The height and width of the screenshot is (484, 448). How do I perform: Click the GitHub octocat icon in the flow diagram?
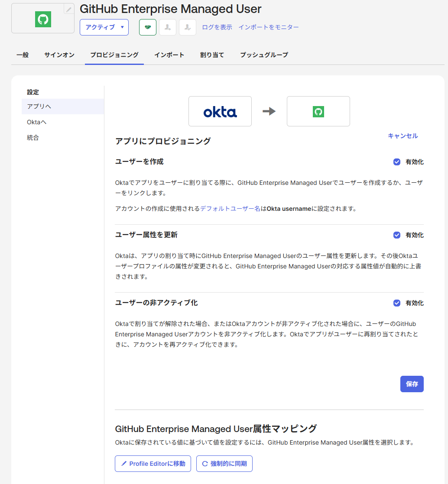pyautogui.click(x=318, y=111)
